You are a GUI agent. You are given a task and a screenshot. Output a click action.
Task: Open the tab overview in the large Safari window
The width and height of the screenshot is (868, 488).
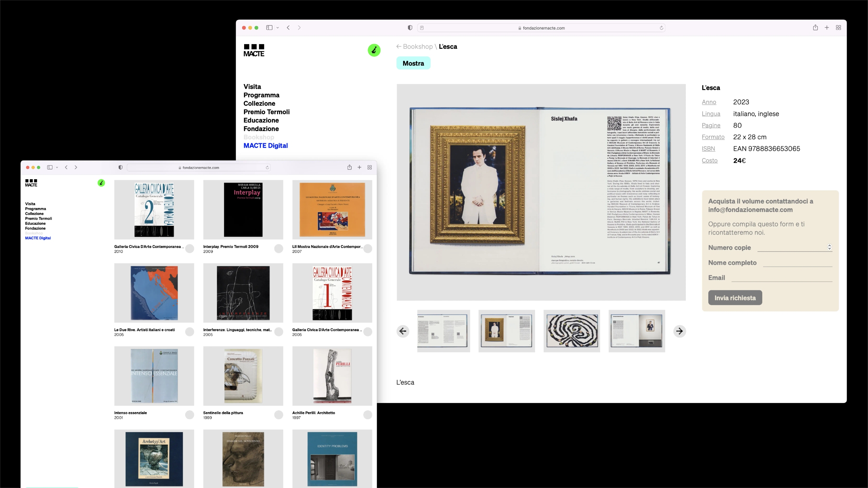coord(838,28)
